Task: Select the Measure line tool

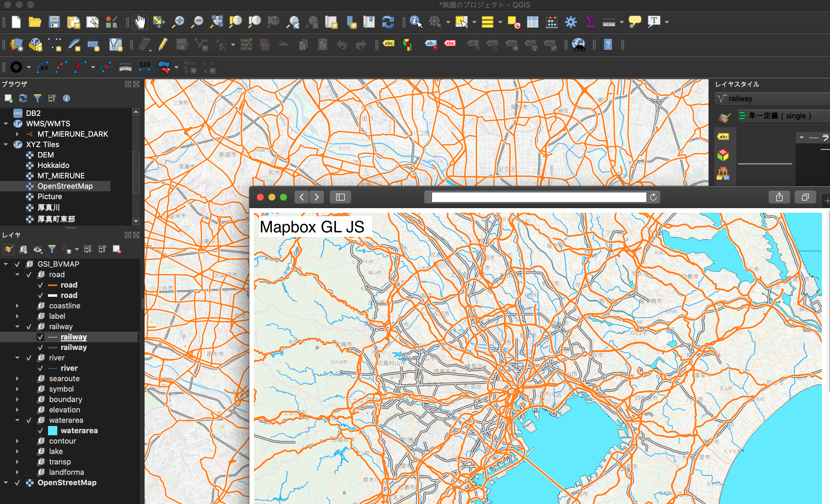Action: pyautogui.click(x=609, y=22)
